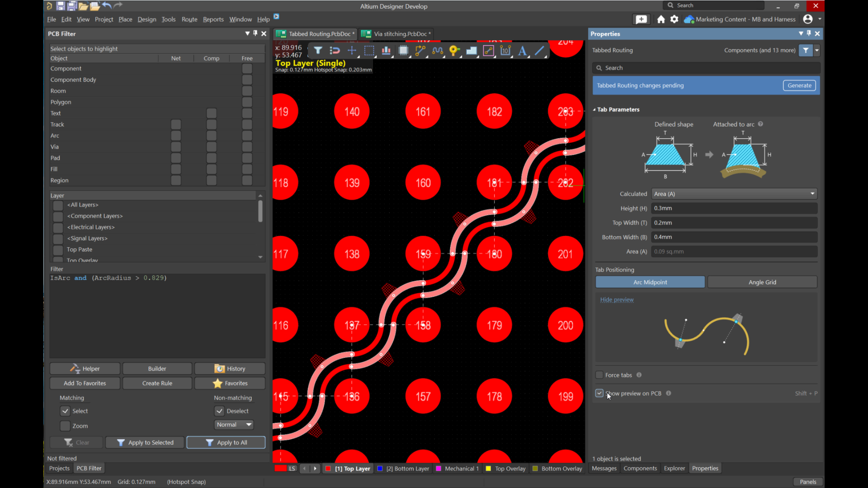868x488 pixels.
Task: Click Apply to All button
Action: tap(226, 442)
